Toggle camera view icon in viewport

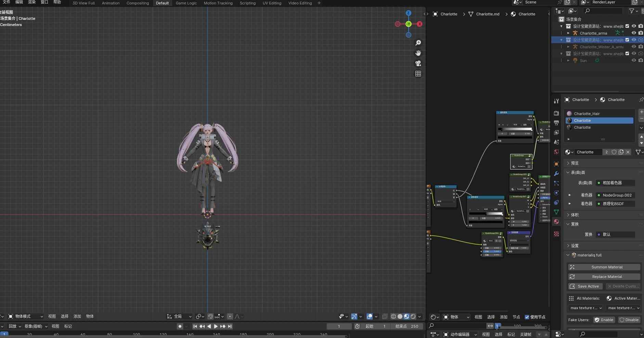(x=418, y=63)
